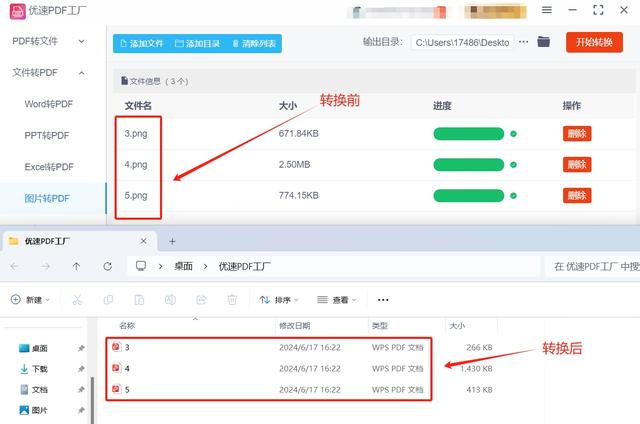Switch to the 优速PDF工厂 Explorer tab

[80, 241]
